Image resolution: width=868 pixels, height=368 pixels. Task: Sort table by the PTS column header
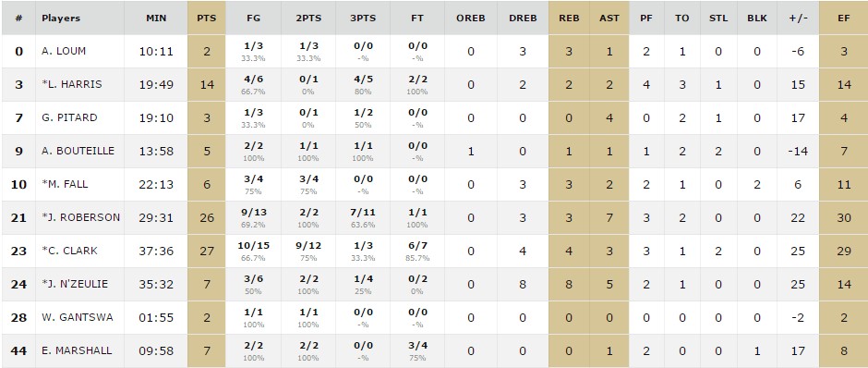[x=207, y=18]
